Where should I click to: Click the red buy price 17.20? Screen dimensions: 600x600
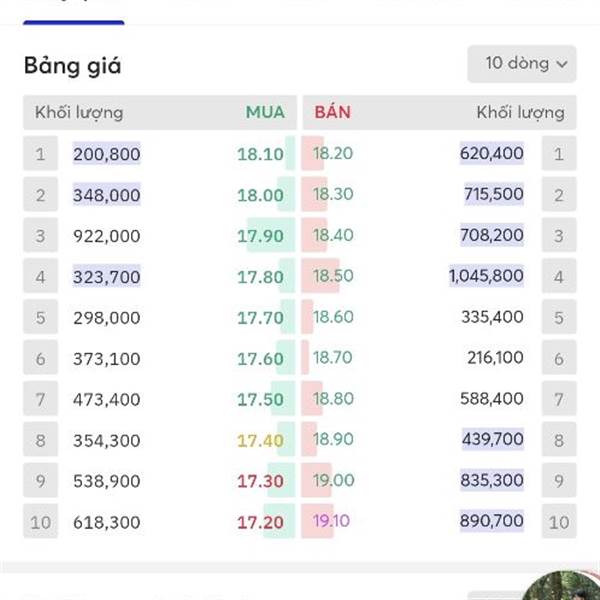(260, 522)
